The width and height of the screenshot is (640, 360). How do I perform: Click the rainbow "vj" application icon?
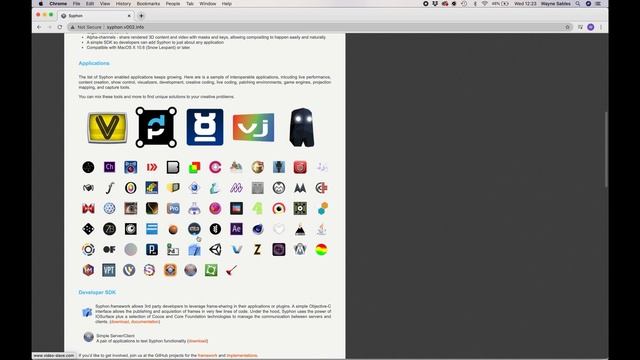coord(253,127)
